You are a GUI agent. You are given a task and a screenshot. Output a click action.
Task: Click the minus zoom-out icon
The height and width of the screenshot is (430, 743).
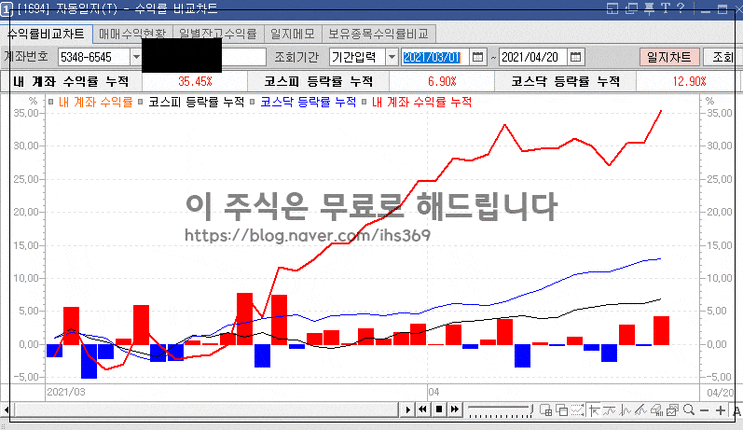tap(705, 411)
